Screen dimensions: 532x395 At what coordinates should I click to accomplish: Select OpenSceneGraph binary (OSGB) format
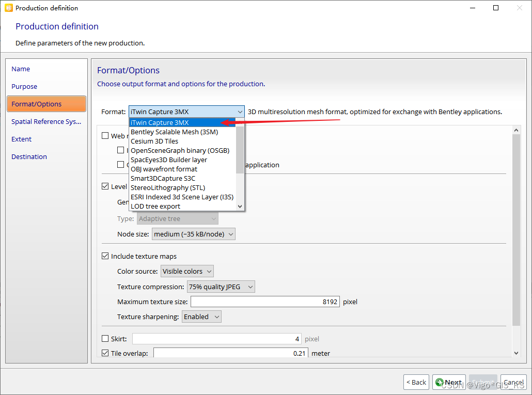coord(182,151)
